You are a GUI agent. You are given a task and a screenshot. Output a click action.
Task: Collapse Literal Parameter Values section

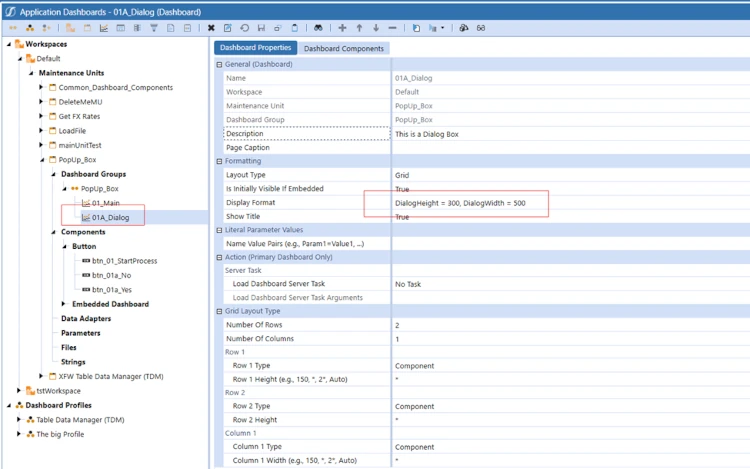tap(220, 230)
